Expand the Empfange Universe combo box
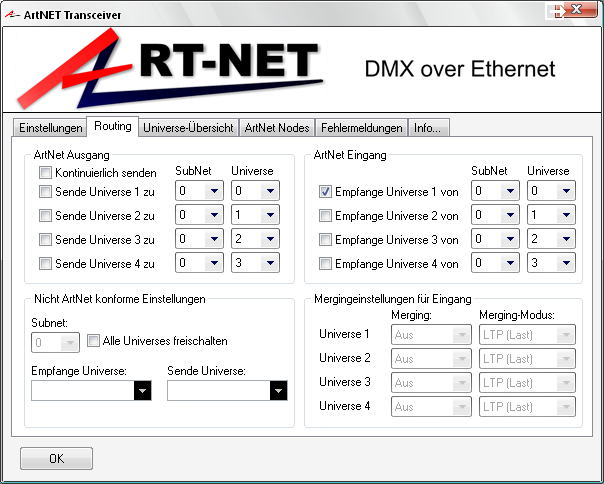The height and width of the screenshot is (484, 604). [x=142, y=392]
